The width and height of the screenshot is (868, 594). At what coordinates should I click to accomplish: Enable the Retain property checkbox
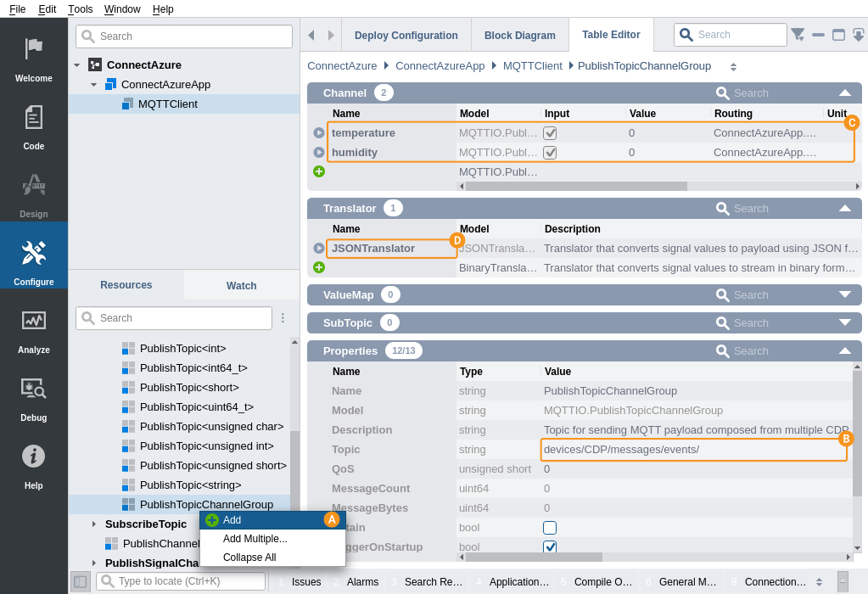(550, 528)
